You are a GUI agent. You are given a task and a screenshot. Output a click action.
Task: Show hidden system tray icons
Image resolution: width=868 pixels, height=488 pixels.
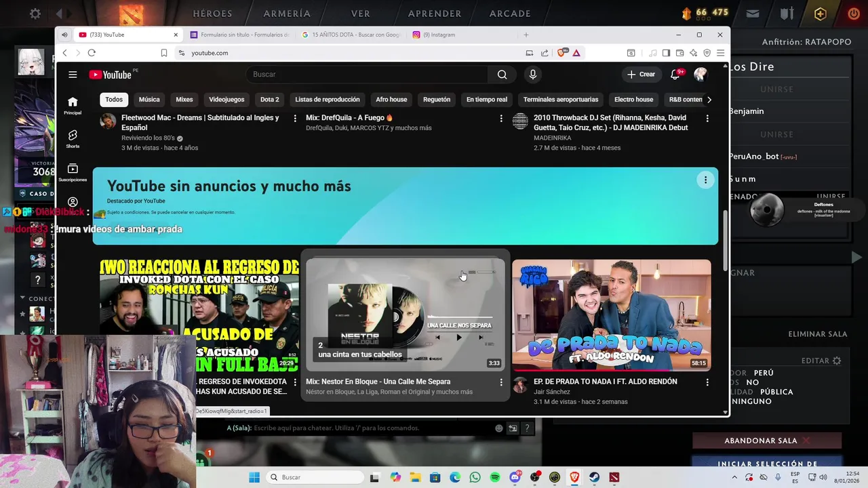click(734, 477)
